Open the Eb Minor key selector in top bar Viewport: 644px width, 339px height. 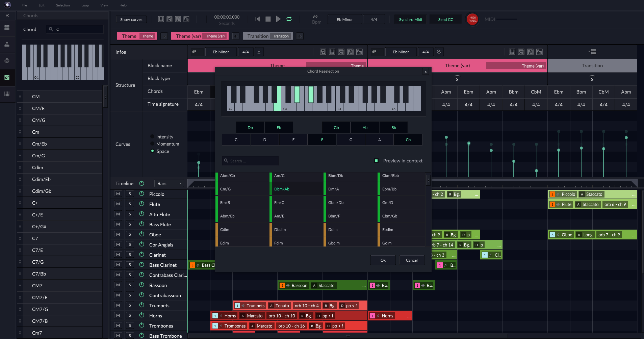pyautogui.click(x=344, y=20)
